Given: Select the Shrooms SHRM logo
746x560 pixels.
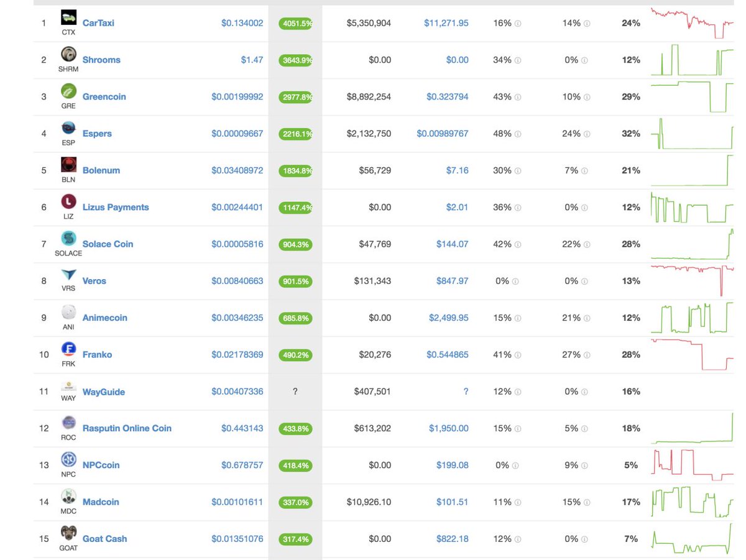Looking at the screenshot, I should [x=68, y=55].
